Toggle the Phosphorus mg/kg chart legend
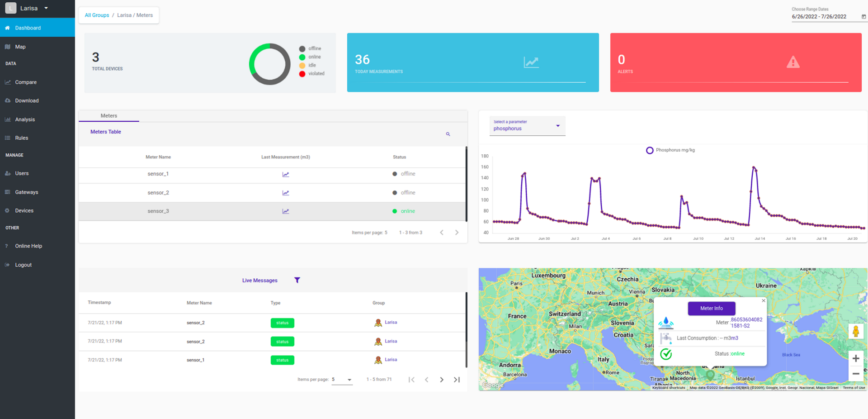 [670, 150]
